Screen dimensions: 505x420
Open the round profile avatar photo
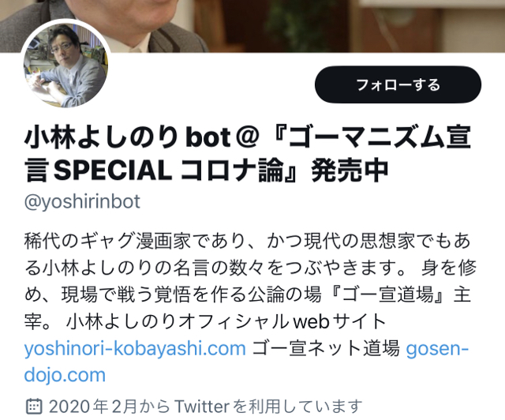pos(66,66)
